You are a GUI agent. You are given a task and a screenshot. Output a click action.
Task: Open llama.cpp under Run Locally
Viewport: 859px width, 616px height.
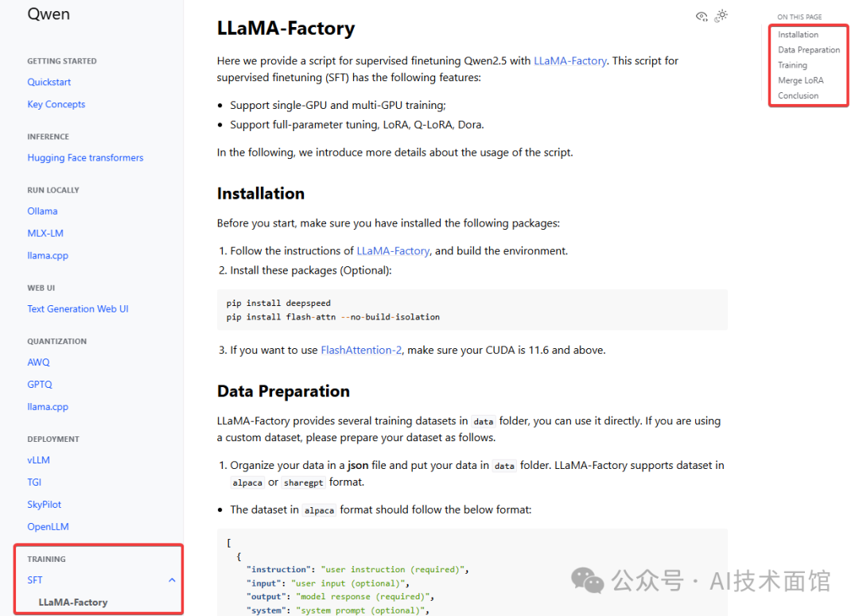point(48,255)
